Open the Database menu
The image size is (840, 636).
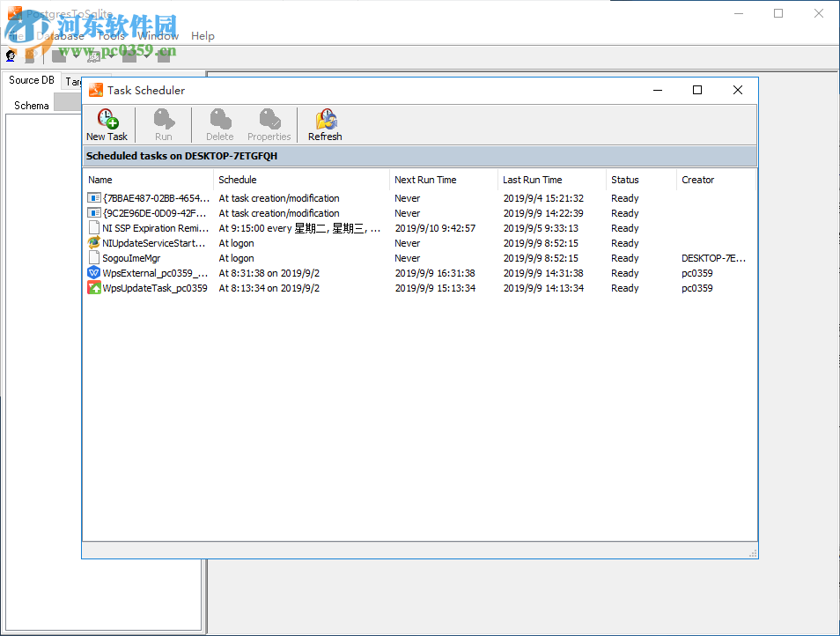(63, 36)
